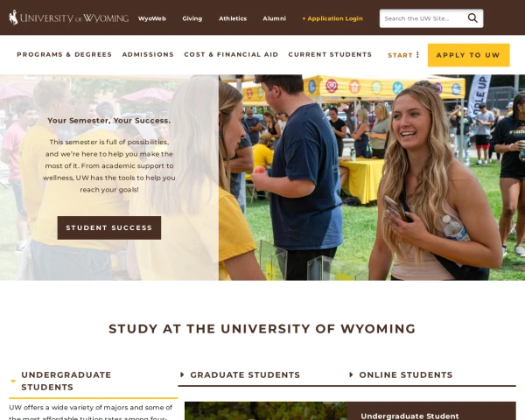This screenshot has height=420, width=525.
Task: Focus the Search the UW Site field
Action: [423, 18]
